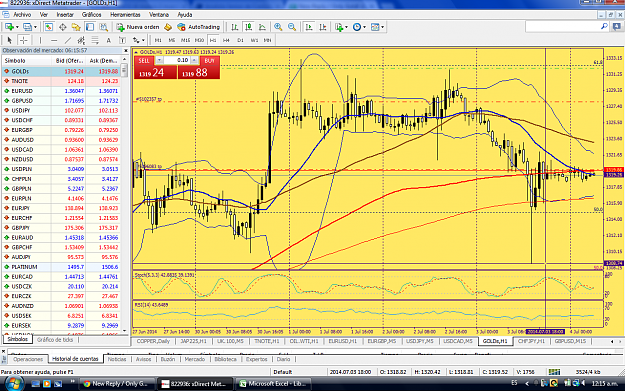Select the text label tool
625x391 pixels.
tap(122, 40)
